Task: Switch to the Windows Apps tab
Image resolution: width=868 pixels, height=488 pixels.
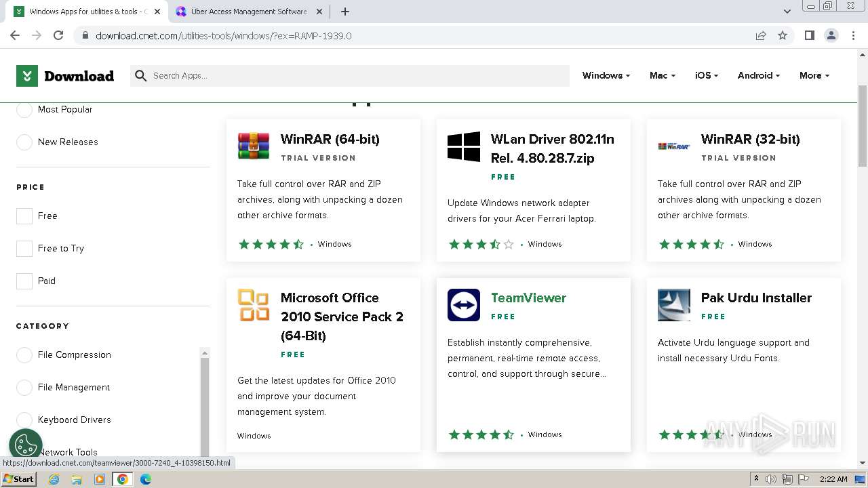Action: click(87, 12)
